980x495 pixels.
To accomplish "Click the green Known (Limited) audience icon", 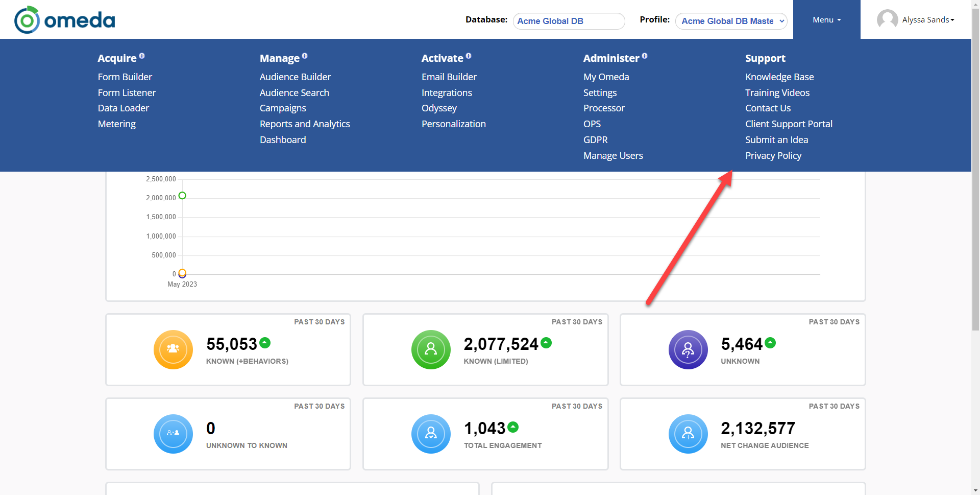I will click(431, 349).
